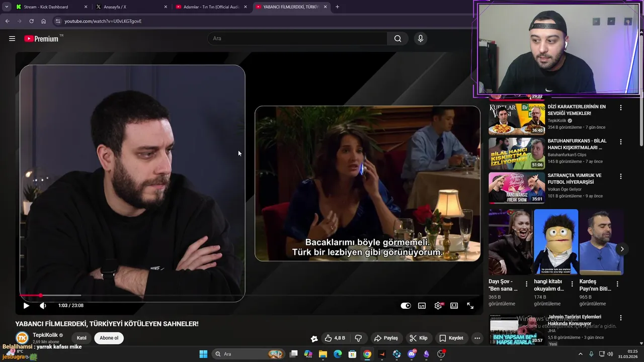644x362 pixels.
Task: Open Google Chrome taskbar icon
Action: click(367, 354)
